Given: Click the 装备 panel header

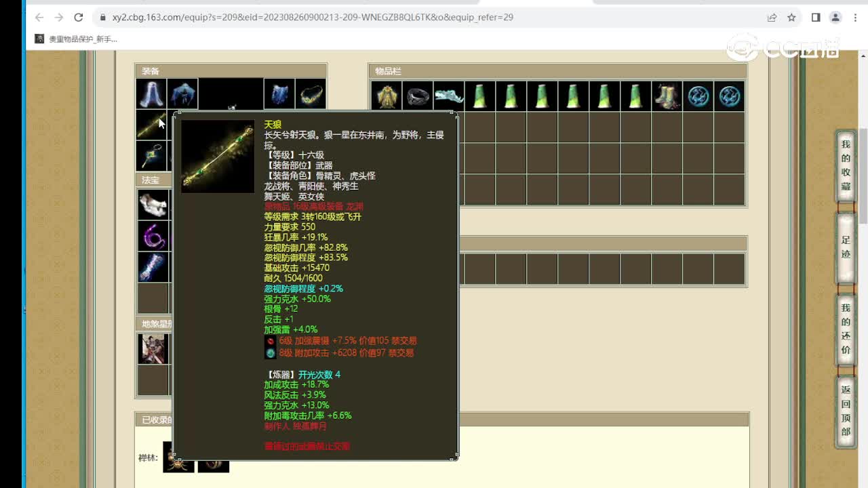Looking at the screenshot, I should [231, 70].
